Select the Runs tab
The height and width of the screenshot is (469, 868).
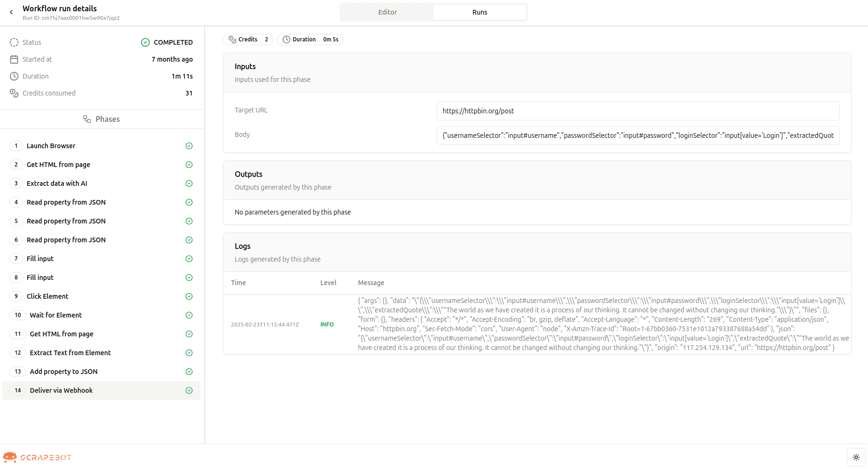tap(479, 12)
